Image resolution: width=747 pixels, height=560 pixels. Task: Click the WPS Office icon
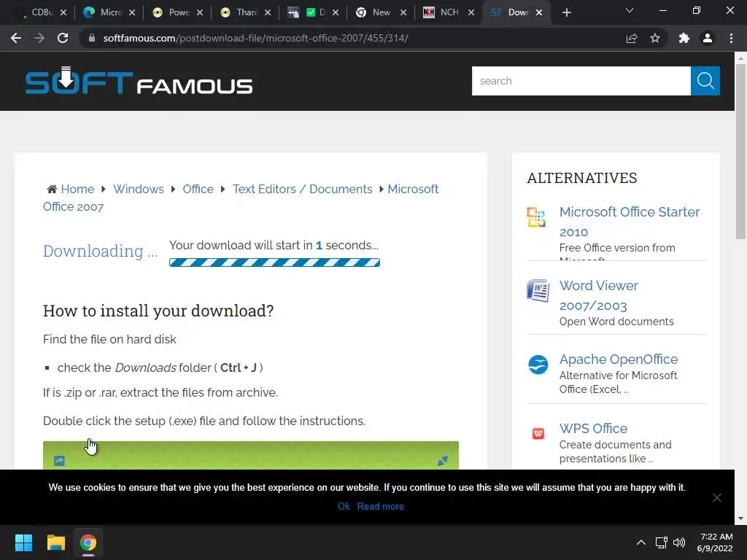538,433
